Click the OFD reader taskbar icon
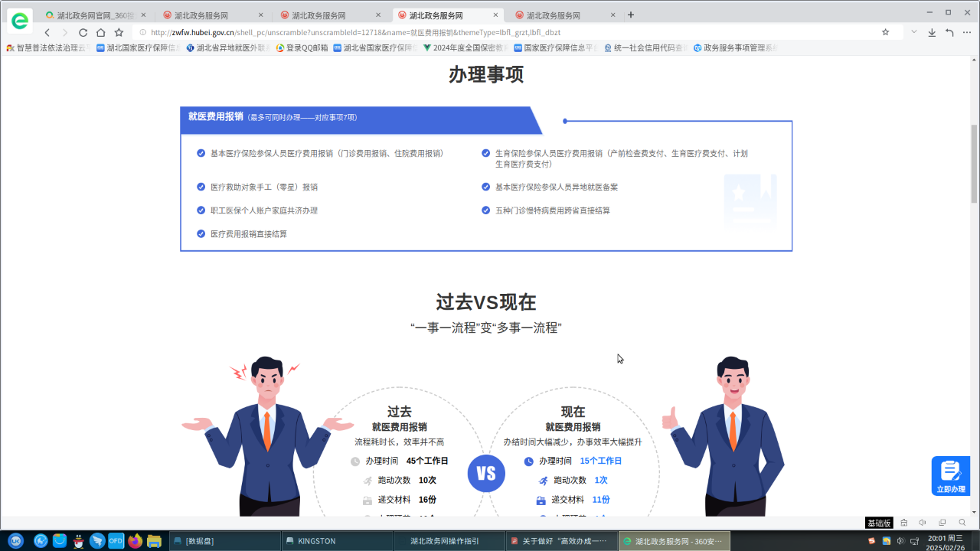 [x=116, y=541]
